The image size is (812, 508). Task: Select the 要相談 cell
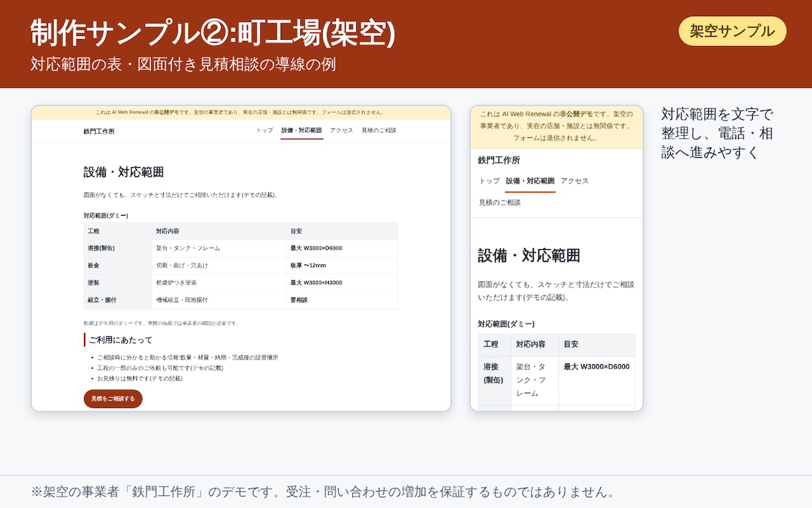[342, 300]
